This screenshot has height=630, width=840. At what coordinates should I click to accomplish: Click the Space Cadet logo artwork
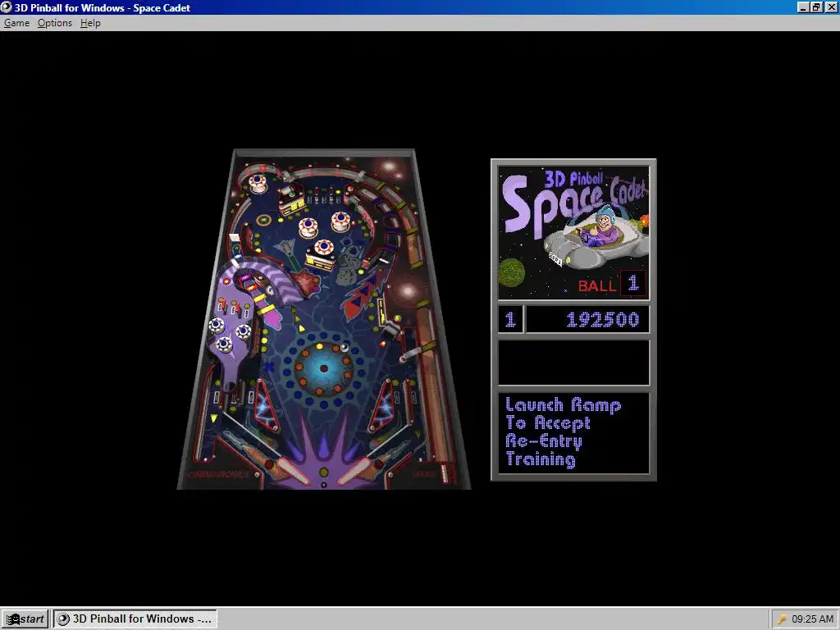pyautogui.click(x=573, y=232)
